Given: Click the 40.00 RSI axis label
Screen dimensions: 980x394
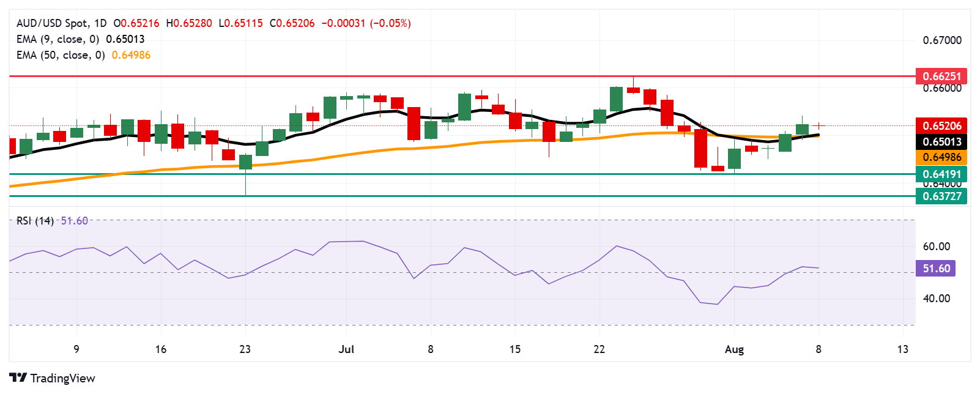Looking at the screenshot, I should [x=936, y=299].
